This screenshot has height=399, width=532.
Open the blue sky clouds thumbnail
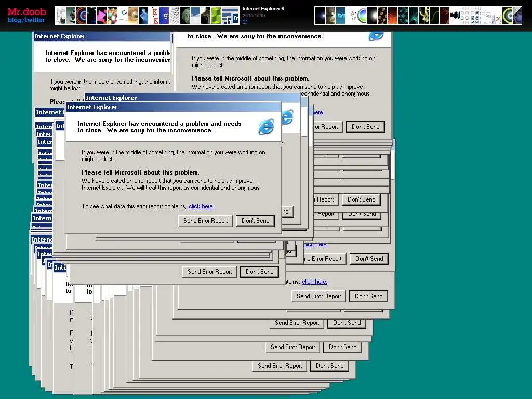pyautogui.click(x=195, y=16)
